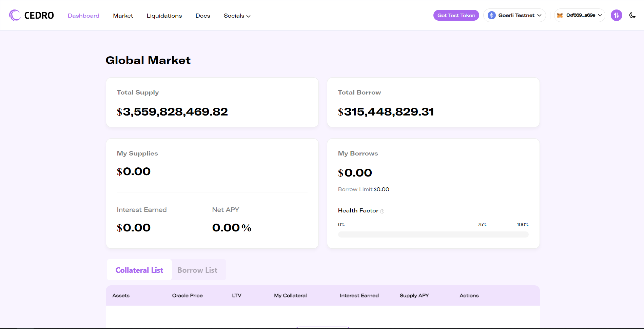Click the purple swap arrows icon
This screenshot has width=644, height=329.
pyautogui.click(x=616, y=15)
